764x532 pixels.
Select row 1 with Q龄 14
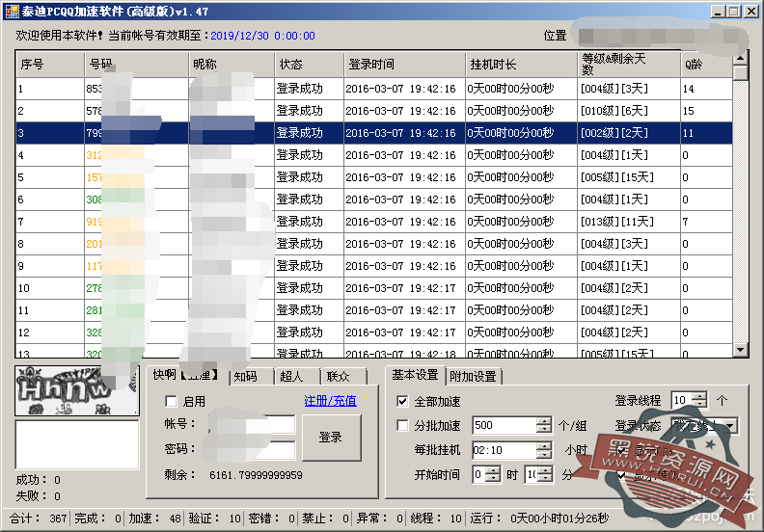374,89
